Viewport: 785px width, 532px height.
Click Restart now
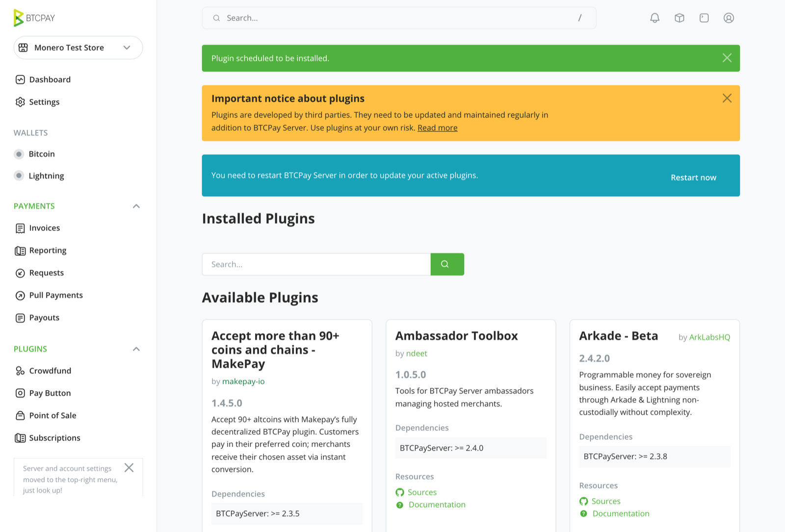click(693, 177)
